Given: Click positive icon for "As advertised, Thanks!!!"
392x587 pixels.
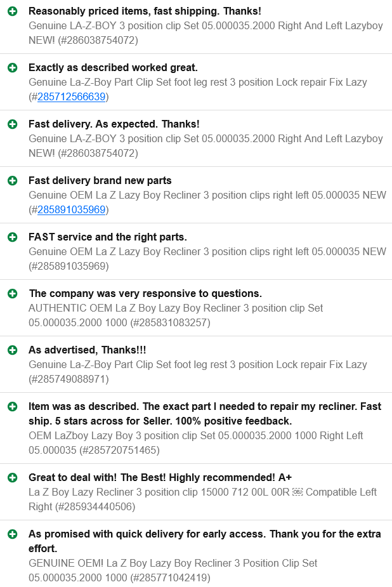Looking at the screenshot, I should 12,350.
